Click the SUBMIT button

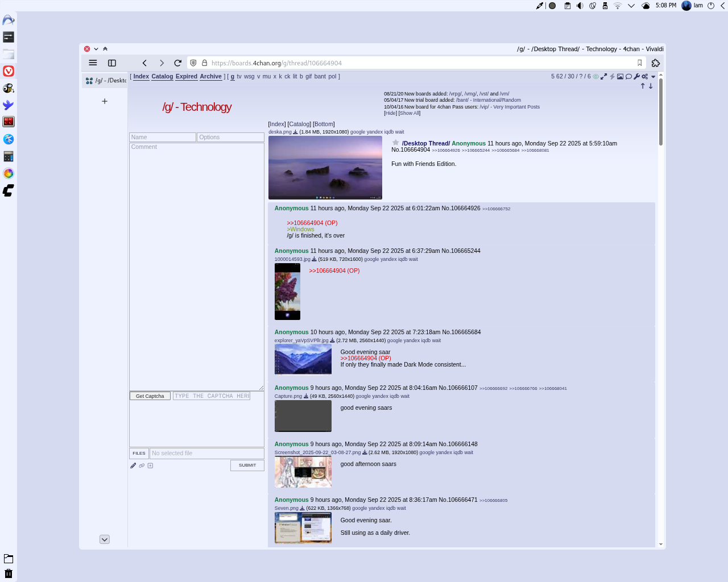(247, 465)
